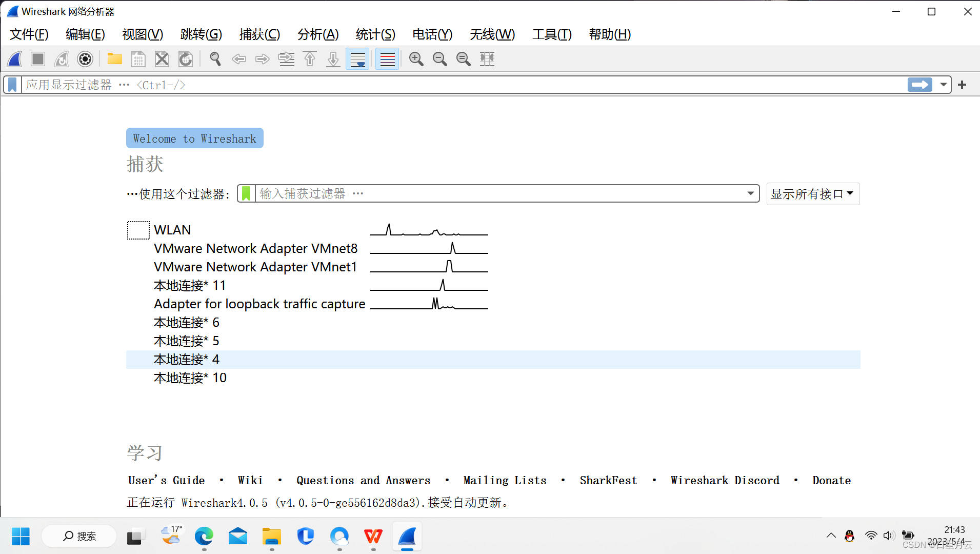Jump to last packet icon
Image resolution: width=980 pixels, height=554 pixels.
pyautogui.click(x=333, y=59)
